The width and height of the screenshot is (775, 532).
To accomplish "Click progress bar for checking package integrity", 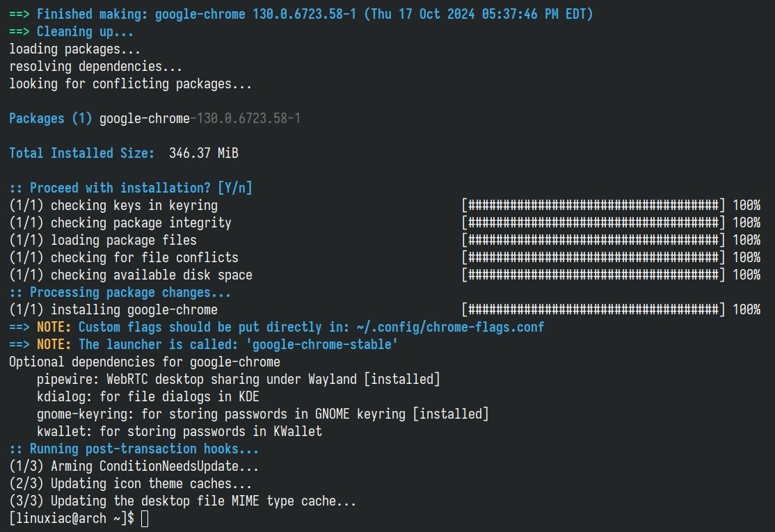I will pos(593,223).
